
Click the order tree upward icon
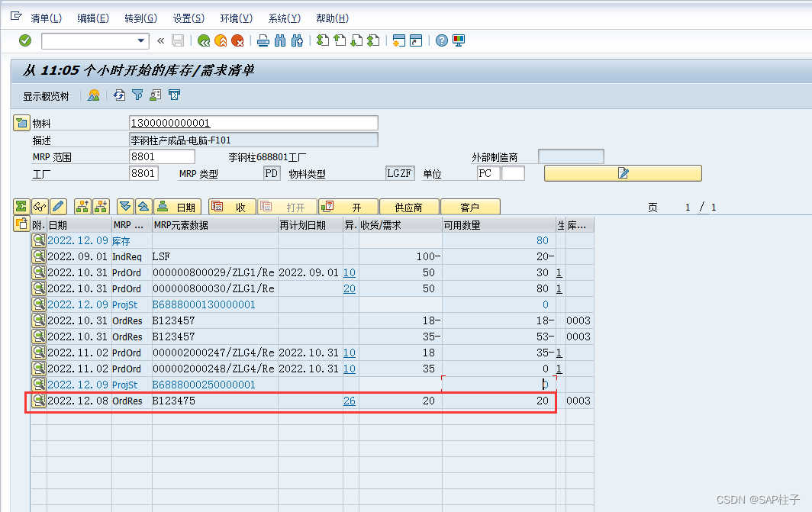(x=82, y=207)
